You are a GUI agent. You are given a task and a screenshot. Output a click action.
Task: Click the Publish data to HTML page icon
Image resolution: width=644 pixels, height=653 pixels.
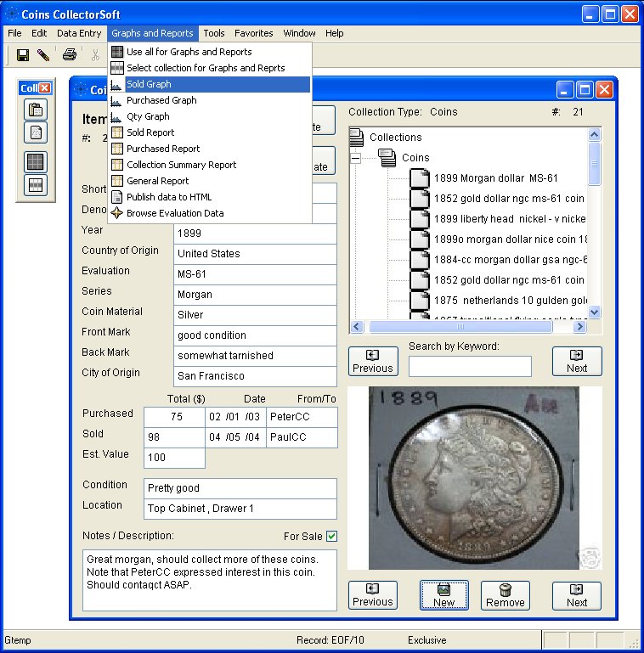[117, 196]
